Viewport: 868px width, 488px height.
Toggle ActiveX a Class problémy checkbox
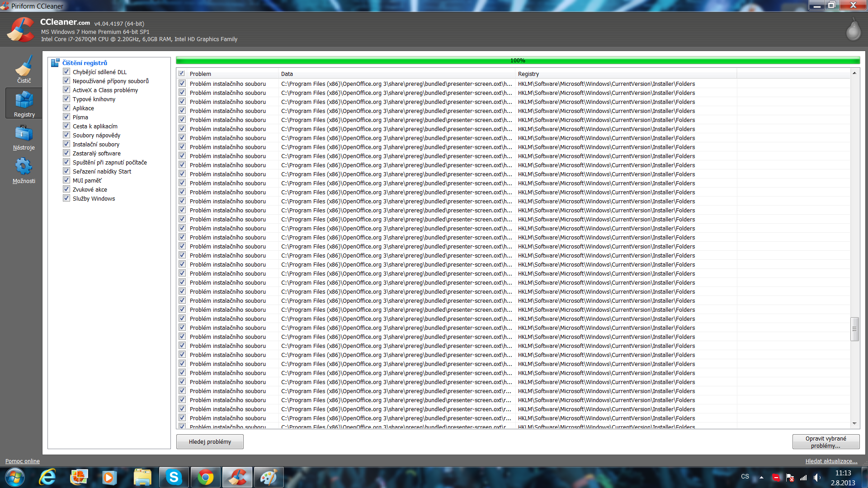click(66, 90)
